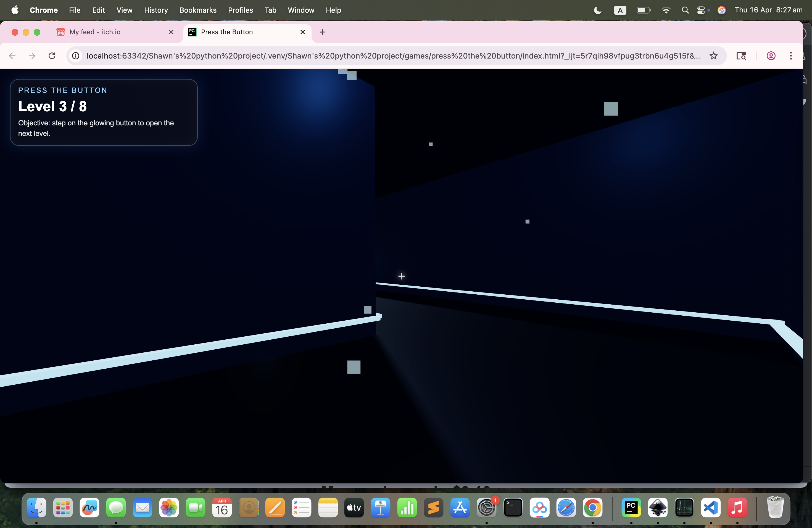Screen dimensions: 812x528
Task: Open Control Center in menu bar
Action: click(701, 10)
